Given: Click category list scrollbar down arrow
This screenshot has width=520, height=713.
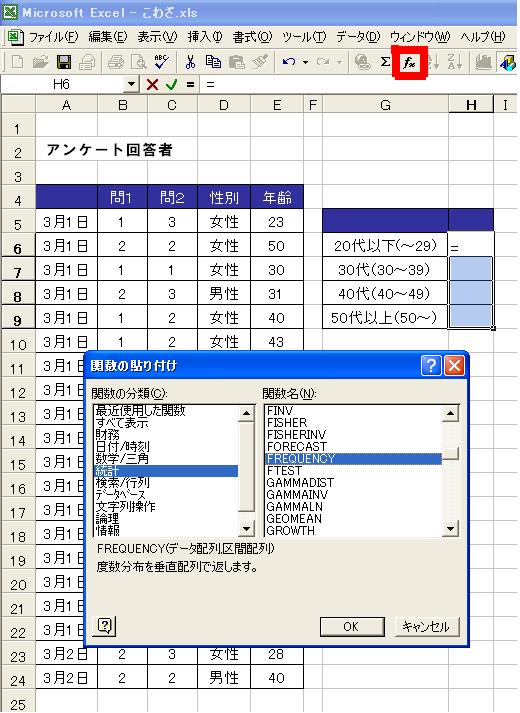Looking at the screenshot, I should click(x=246, y=528).
